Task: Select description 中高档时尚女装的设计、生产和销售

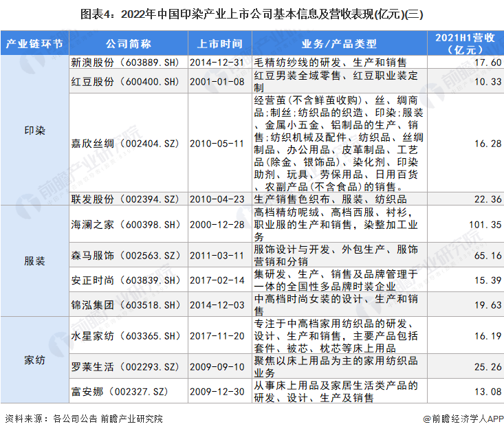Action: pyautogui.click(x=336, y=305)
